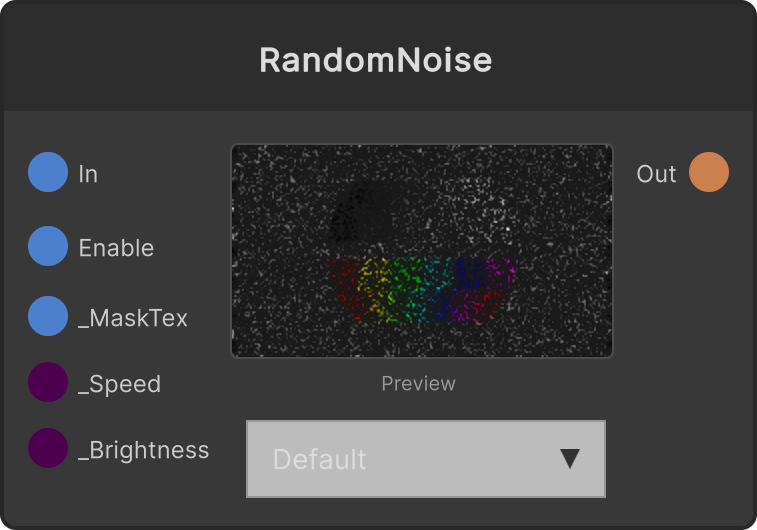This screenshot has width=757, height=530.
Task: Click the noise preview thumbnail
Action: point(422,251)
